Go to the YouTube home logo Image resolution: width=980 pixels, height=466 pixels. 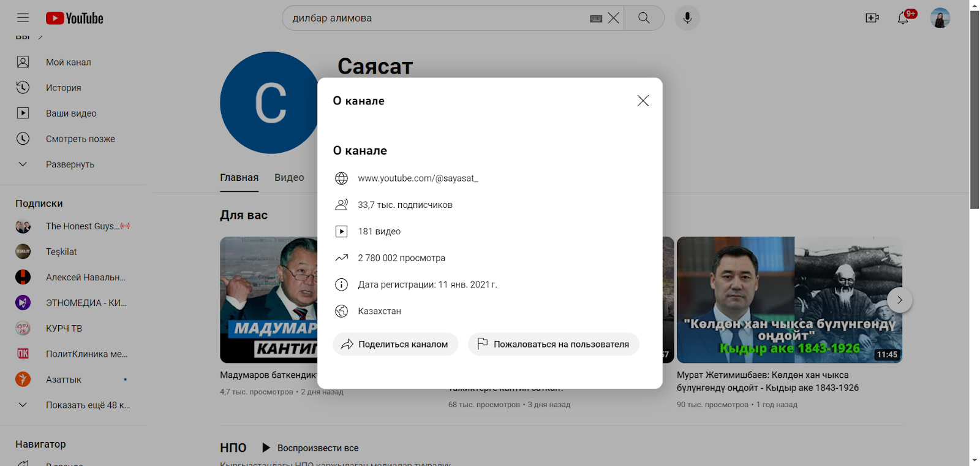(x=75, y=18)
